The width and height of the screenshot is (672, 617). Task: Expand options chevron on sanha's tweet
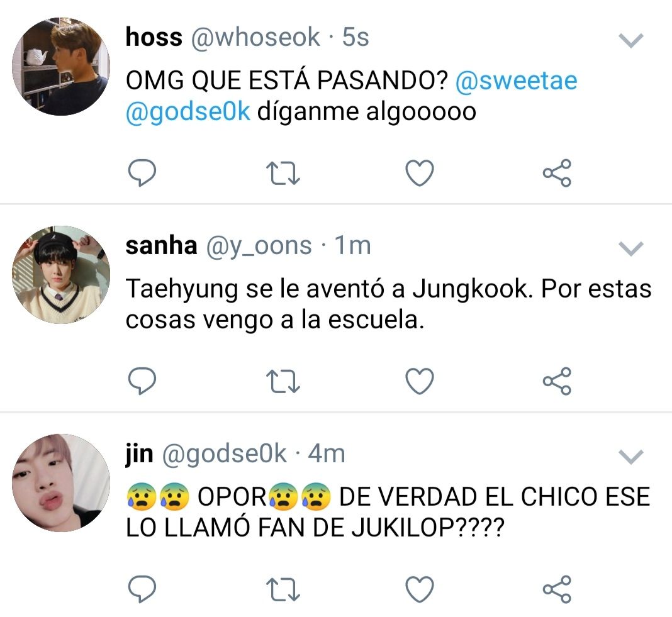(631, 248)
